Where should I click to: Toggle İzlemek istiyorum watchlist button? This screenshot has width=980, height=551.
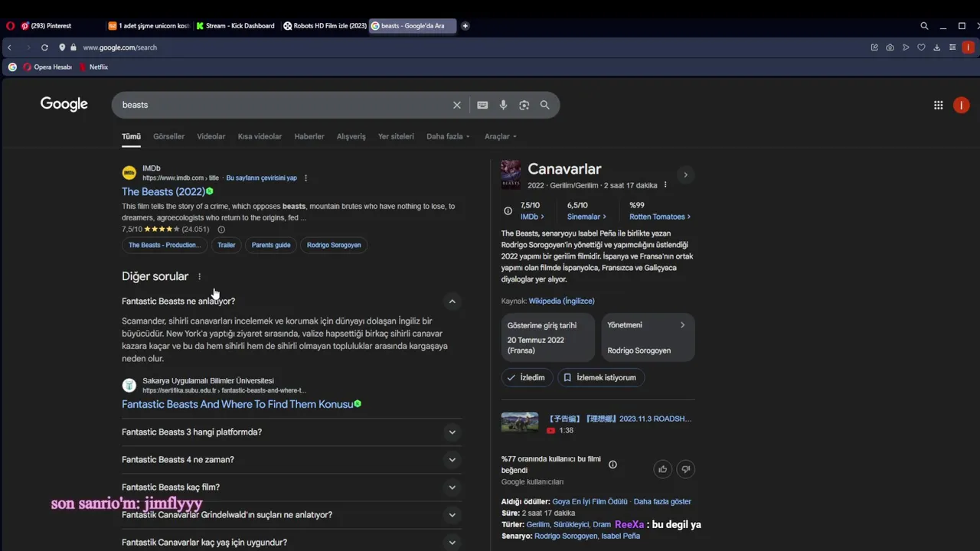point(601,377)
